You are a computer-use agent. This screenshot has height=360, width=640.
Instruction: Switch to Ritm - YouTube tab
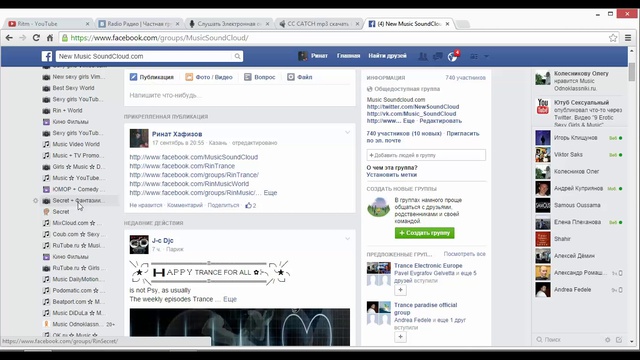(48, 24)
